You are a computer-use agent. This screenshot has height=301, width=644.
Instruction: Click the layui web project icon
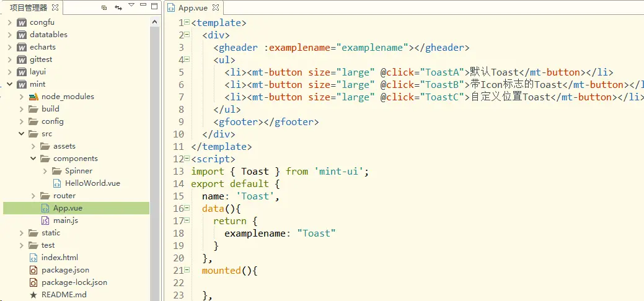(x=22, y=72)
